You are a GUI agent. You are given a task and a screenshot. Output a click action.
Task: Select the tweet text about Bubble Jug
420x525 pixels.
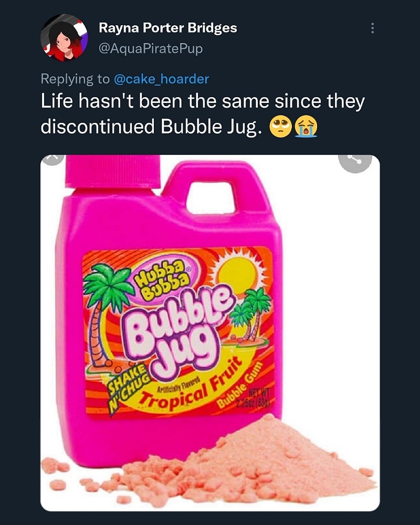click(203, 114)
